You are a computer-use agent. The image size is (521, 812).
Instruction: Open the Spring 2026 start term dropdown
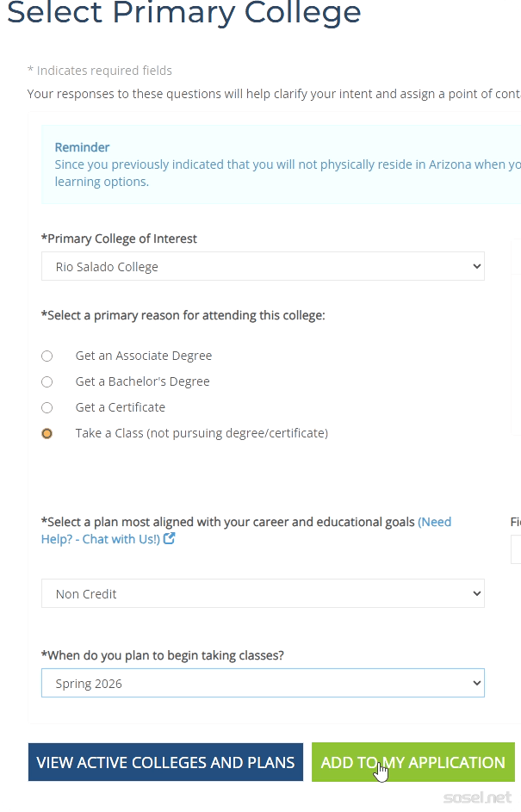(263, 684)
